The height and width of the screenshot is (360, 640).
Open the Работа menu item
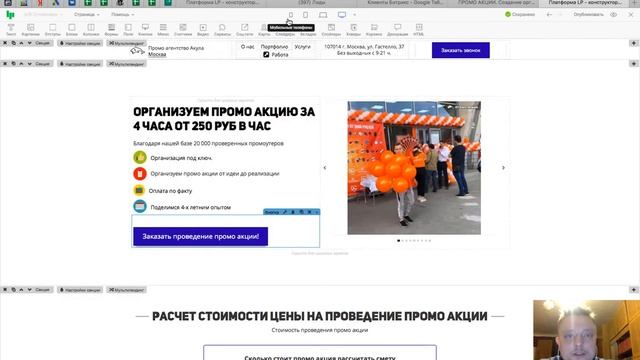(276, 55)
